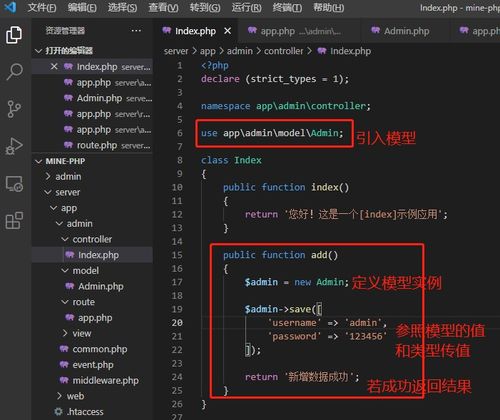The width and height of the screenshot is (500, 420).
Task: Close the Index.php editor tab
Action: (x=228, y=31)
